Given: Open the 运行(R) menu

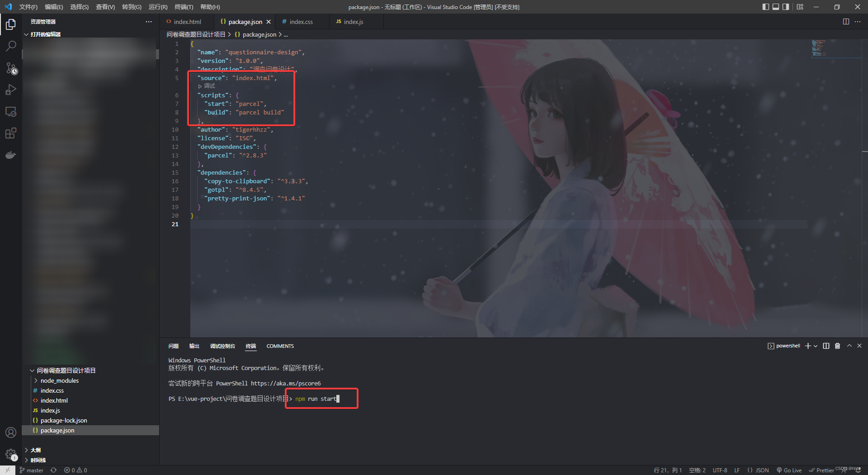Looking at the screenshot, I should (x=158, y=7).
